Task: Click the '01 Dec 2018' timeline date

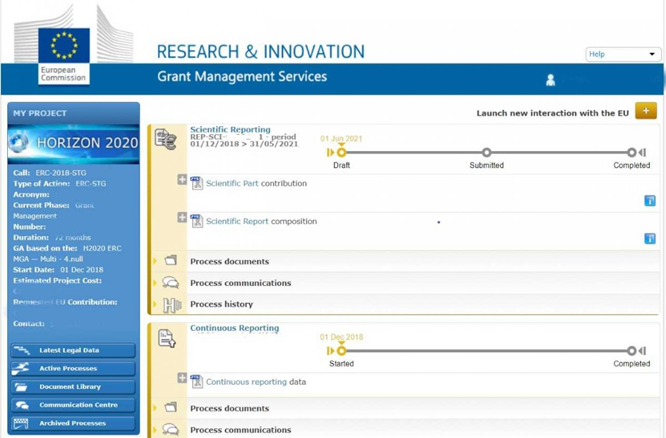Action: coord(341,337)
